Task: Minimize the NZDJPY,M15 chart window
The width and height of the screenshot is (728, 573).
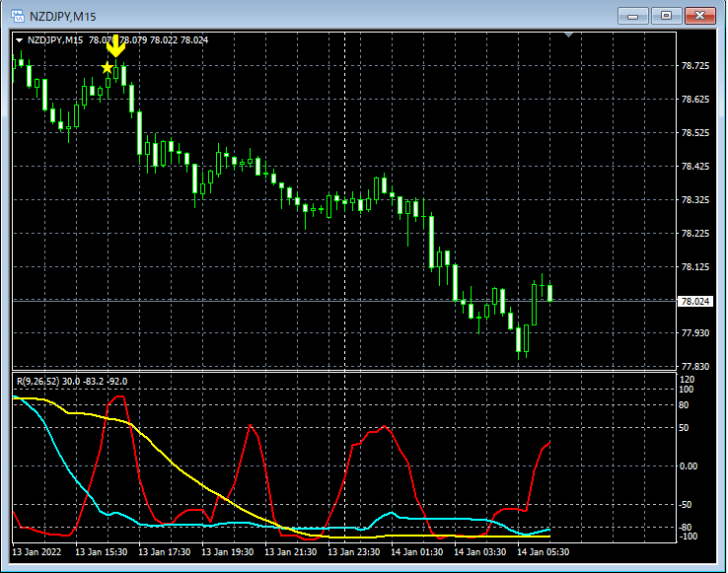Action: coord(633,16)
